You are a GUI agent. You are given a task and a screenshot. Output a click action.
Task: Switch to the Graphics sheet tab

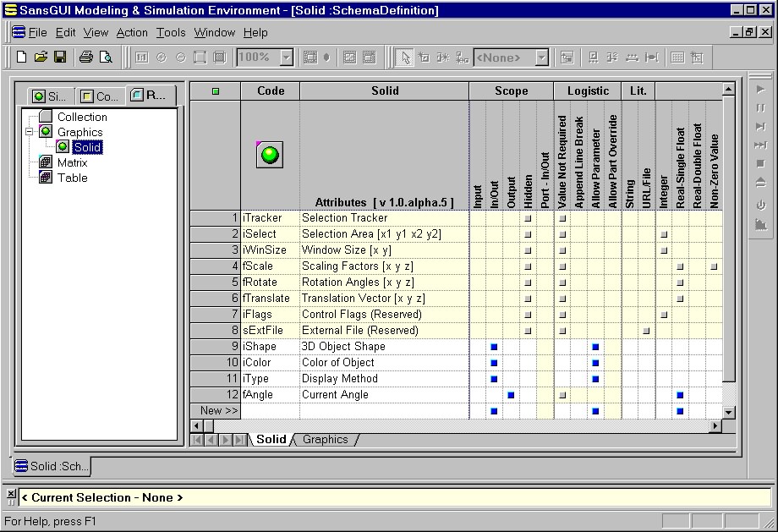coord(326,440)
